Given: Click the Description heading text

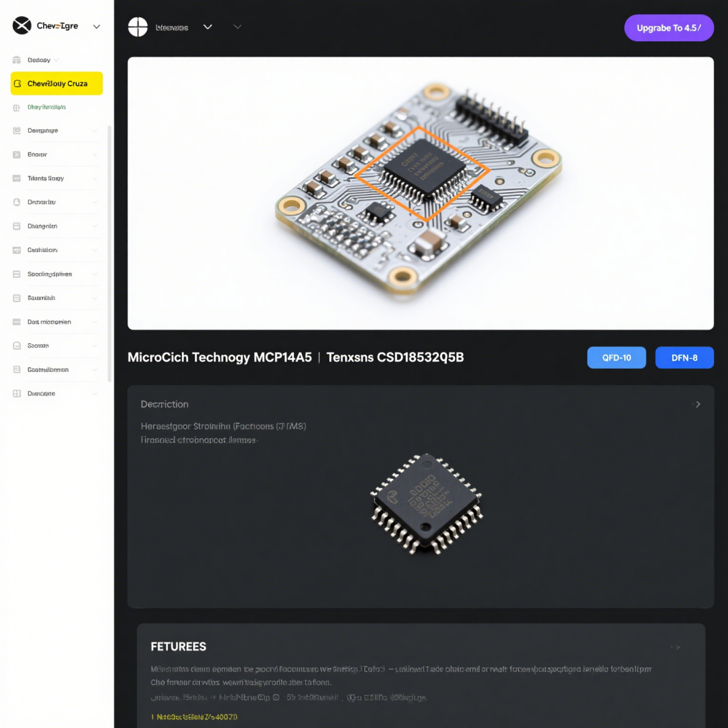Looking at the screenshot, I should point(164,404).
